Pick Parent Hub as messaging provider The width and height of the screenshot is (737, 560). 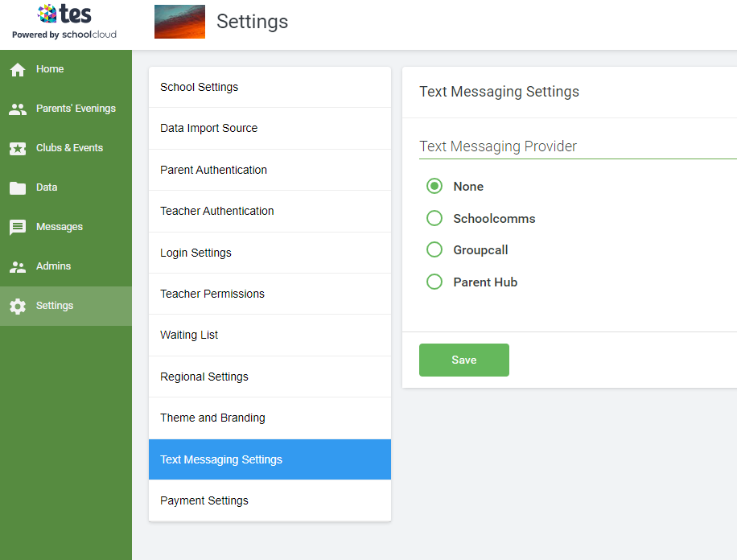pos(434,282)
